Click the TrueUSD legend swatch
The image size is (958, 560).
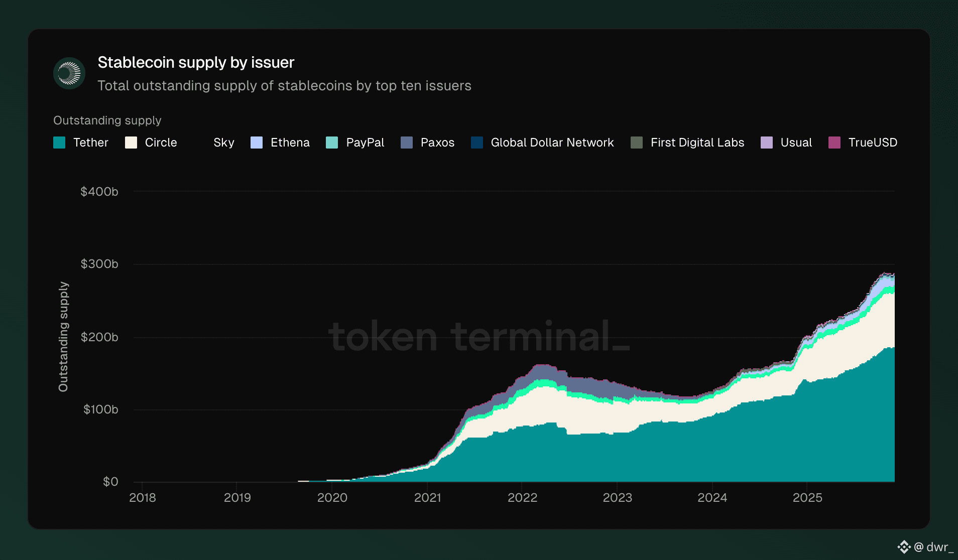pyautogui.click(x=834, y=143)
